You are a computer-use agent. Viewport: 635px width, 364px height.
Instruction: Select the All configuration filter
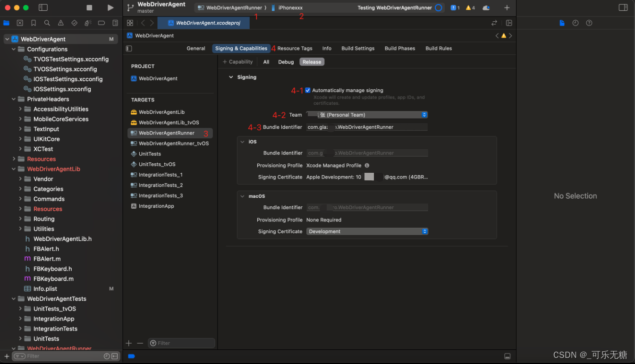pos(266,62)
